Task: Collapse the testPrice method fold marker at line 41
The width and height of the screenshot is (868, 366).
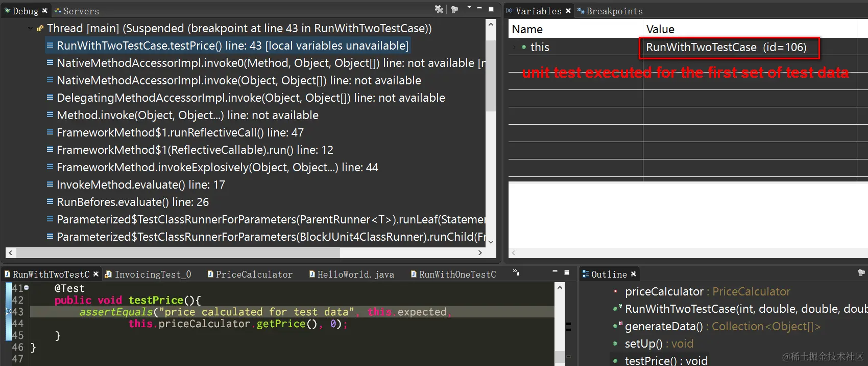Action: pos(27,288)
